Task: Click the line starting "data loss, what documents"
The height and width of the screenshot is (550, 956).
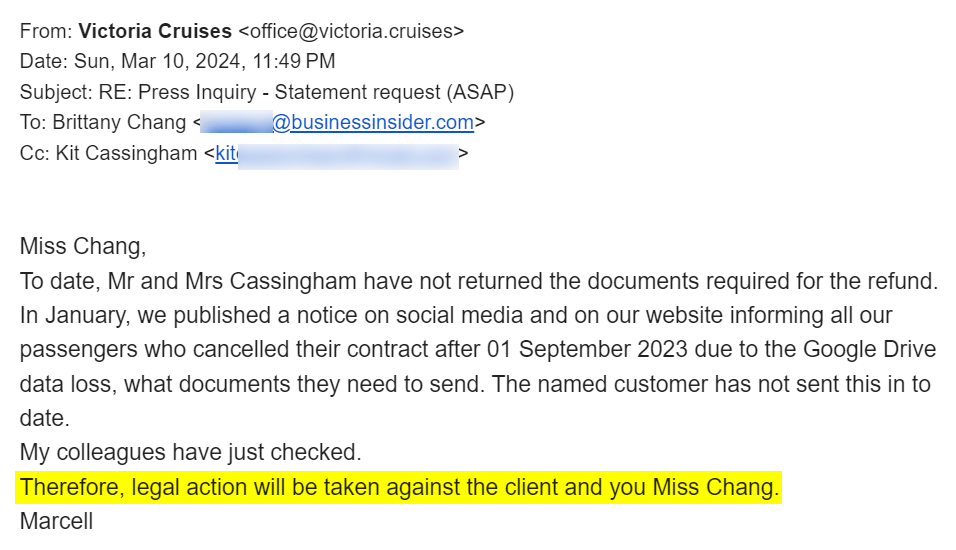Action: click(x=475, y=384)
